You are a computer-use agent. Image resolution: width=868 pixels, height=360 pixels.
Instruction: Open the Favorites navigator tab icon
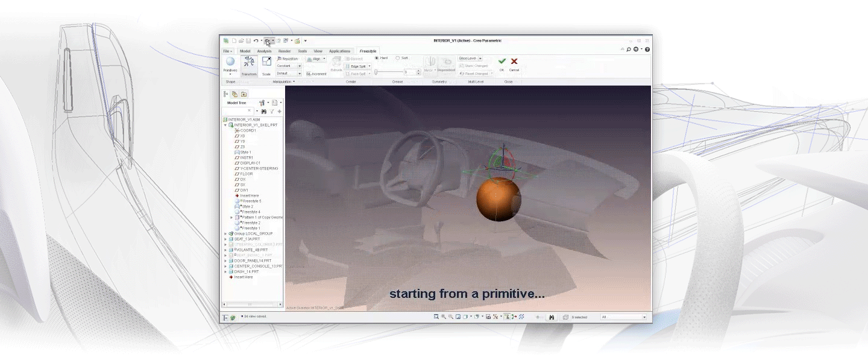tap(244, 94)
